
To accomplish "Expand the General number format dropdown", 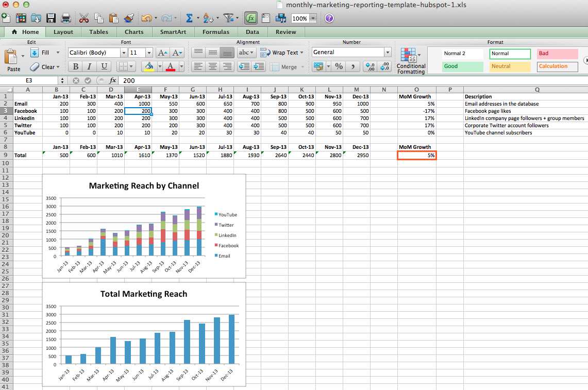I will pyautogui.click(x=388, y=53).
